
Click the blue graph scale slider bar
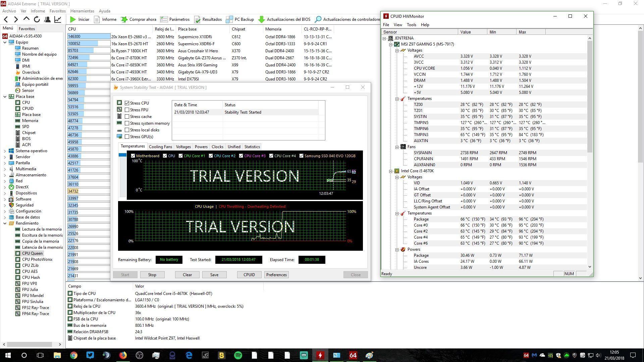[x=122, y=155]
